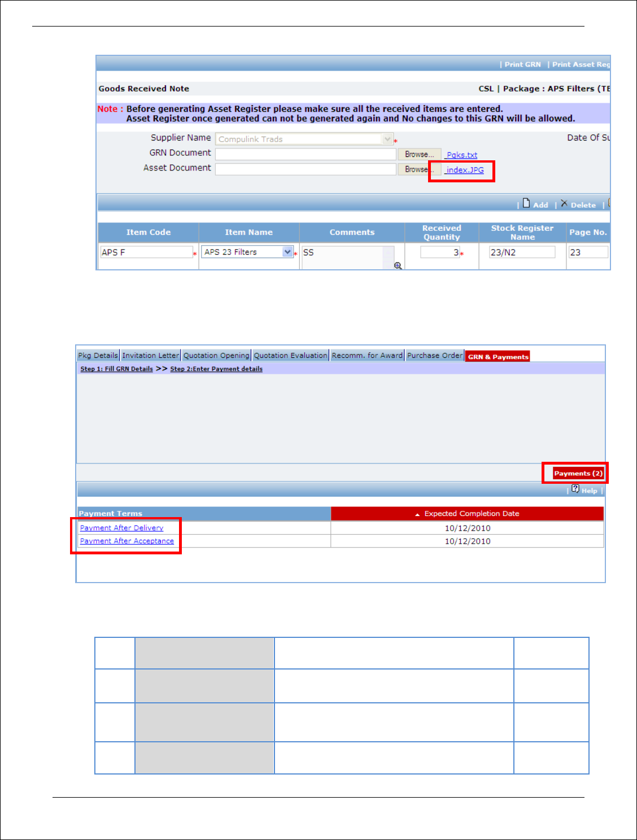Screen dimensions: 637x840
Task: Switch to Purchase Order tab
Action: click(435, 356)
